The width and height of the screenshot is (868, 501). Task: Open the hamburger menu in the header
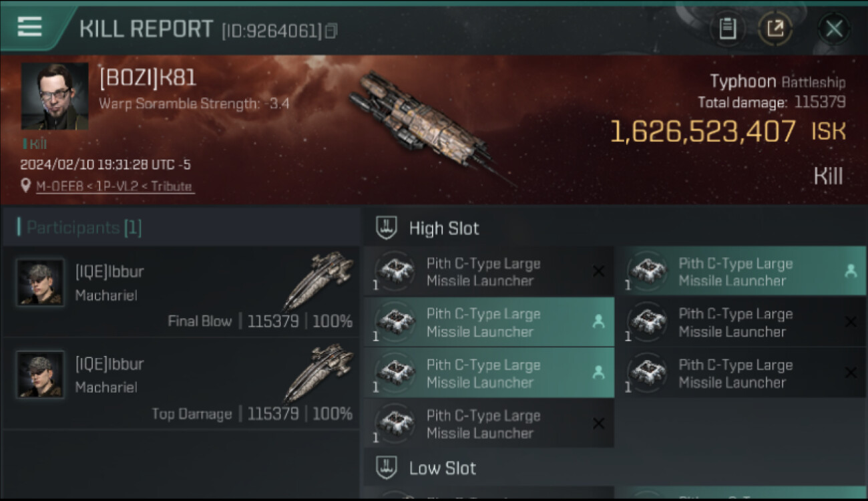[x=29, y=27]
